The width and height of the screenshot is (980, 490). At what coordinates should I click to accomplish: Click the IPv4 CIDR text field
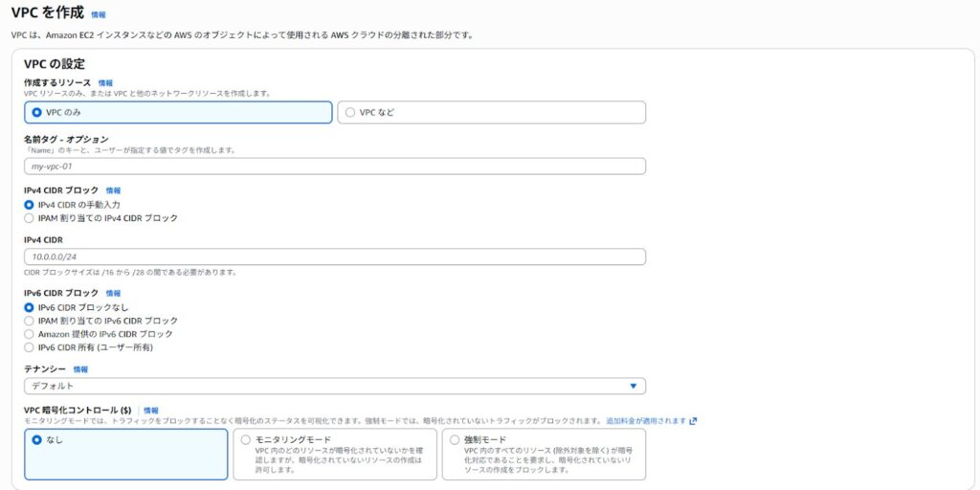[335, 257]
